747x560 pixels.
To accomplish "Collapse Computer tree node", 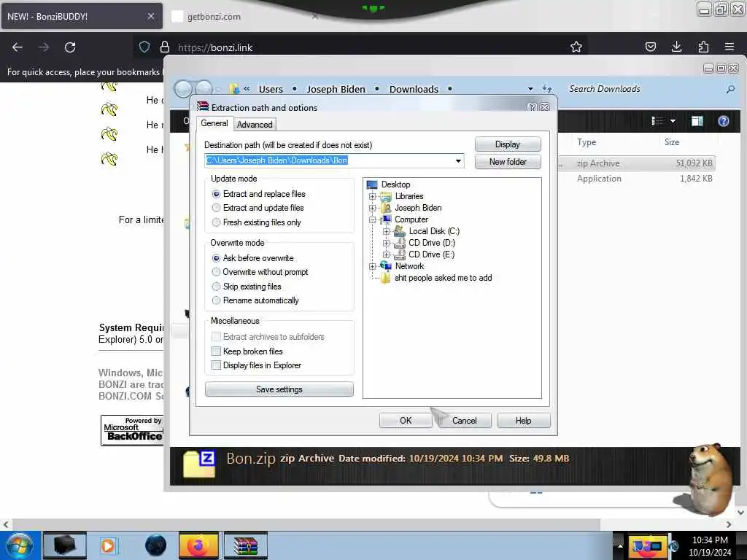I will 373,219.
